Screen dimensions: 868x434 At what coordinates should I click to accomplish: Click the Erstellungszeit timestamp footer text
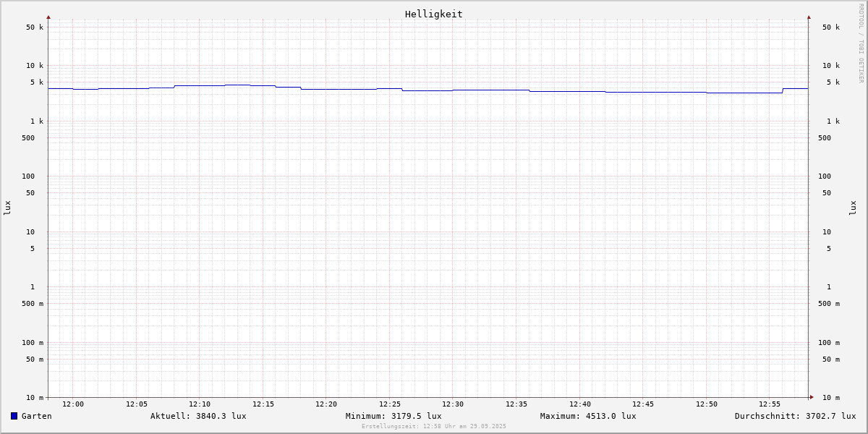(x=434, y=427)
